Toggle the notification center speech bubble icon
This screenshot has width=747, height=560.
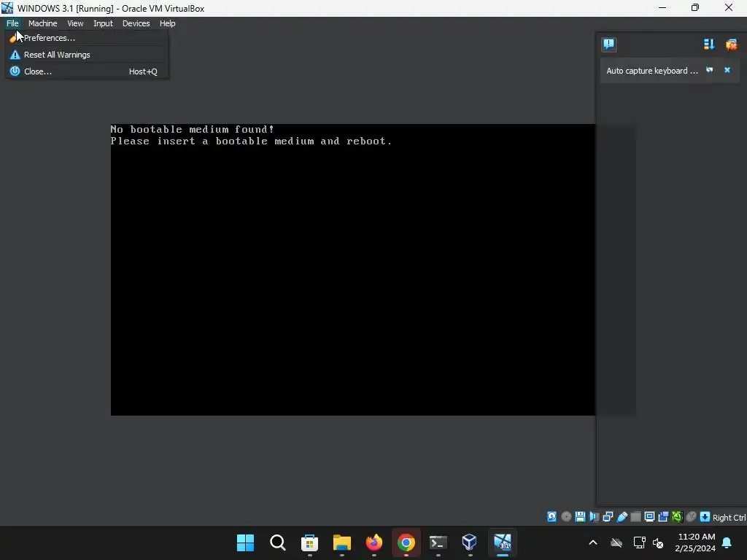[x=609, y=44]
